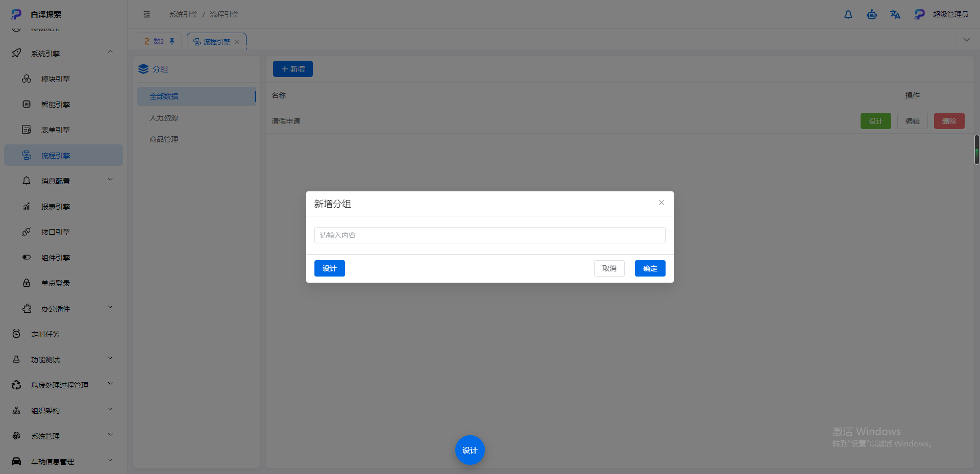Select 全部数据 group

[197, 96]
